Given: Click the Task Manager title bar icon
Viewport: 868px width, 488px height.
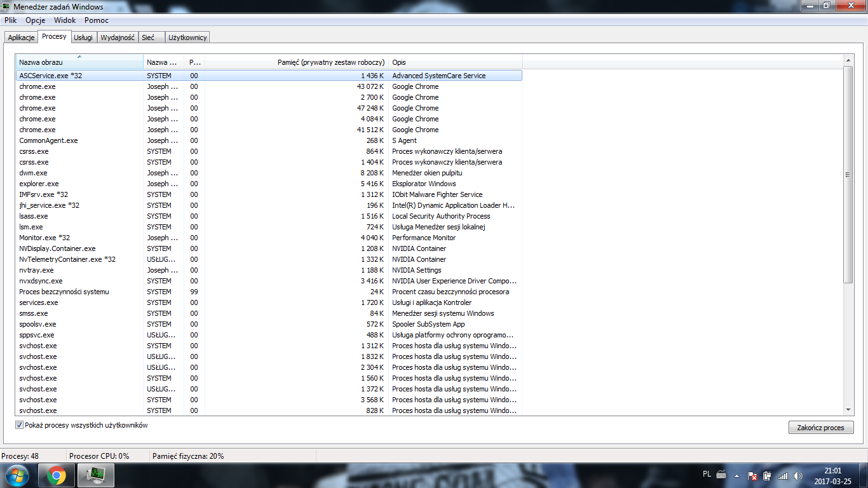Looking at the screenshot, I should [6, 7].
